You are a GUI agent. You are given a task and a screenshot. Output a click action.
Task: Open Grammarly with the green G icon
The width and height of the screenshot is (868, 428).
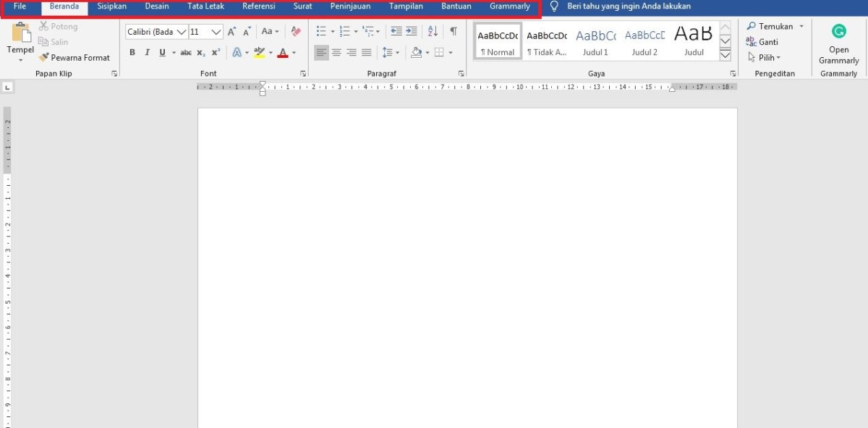[x=838, y=32]
